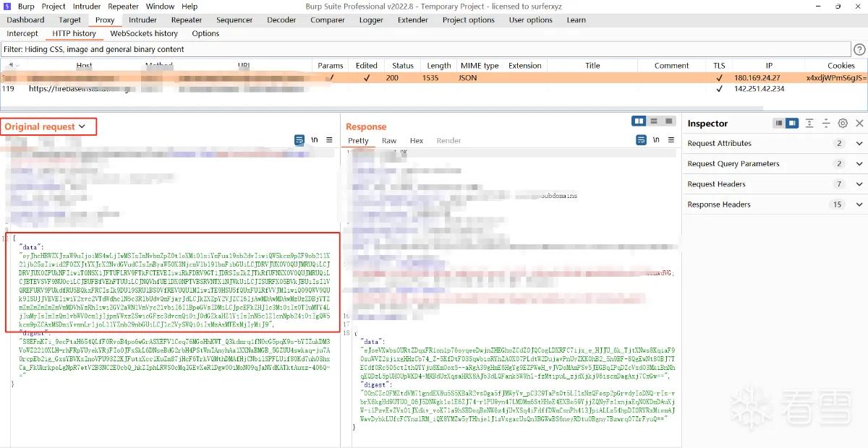Open the filter help question mark
Screen dimensions: 868x448
pos(859,49)
